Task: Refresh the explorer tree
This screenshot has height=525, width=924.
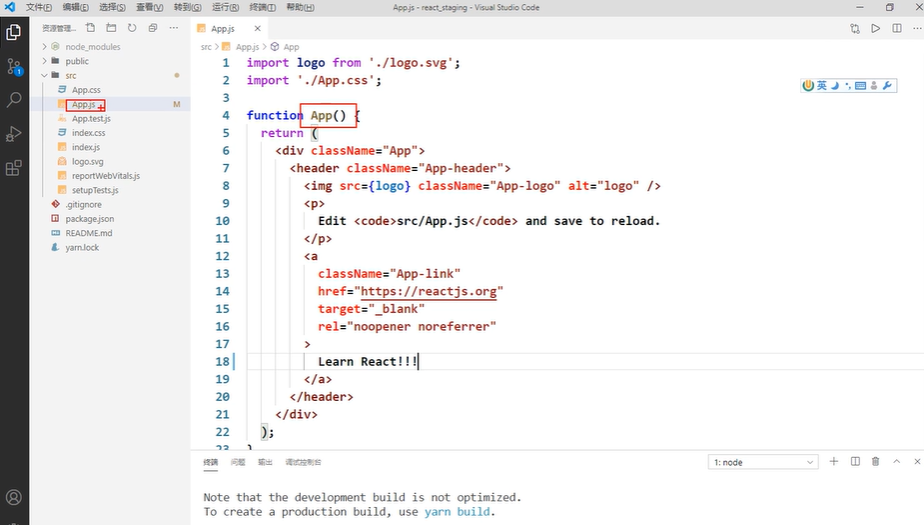Action: (x=132, y=28)
